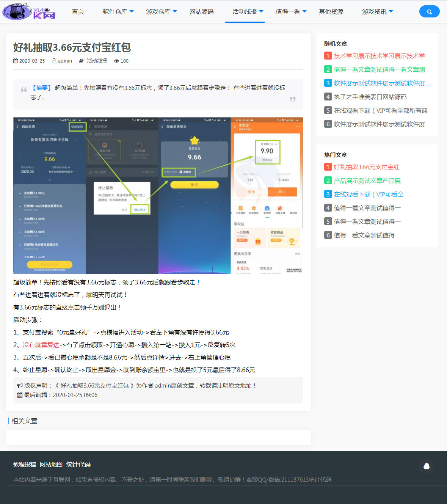The width and height of the screenshot is (447, 504).
Task: Open hot article 好礼抽取3.66元支付宝红
Action: click(x=367, y=167)
